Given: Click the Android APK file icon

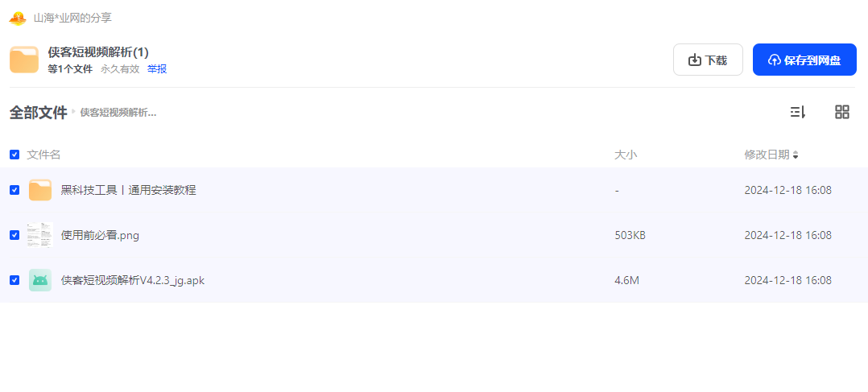Looking at the screenshot, I should tap(40, 280).
